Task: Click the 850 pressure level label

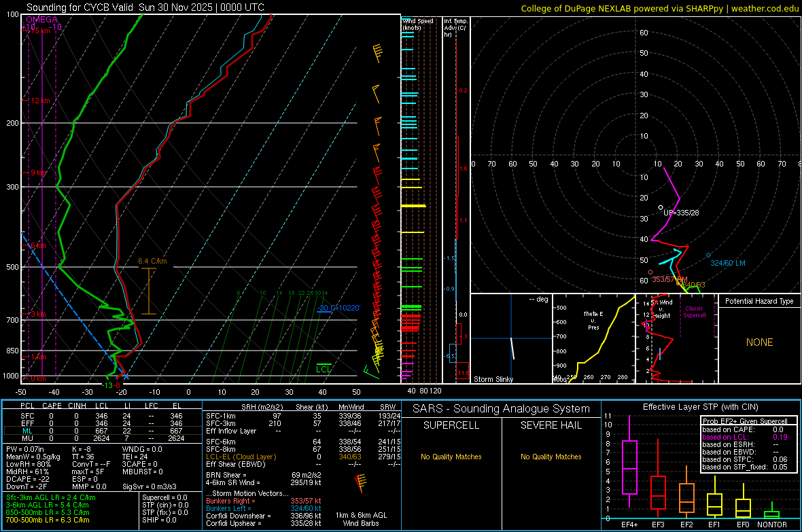Action: tap(12, 351)
